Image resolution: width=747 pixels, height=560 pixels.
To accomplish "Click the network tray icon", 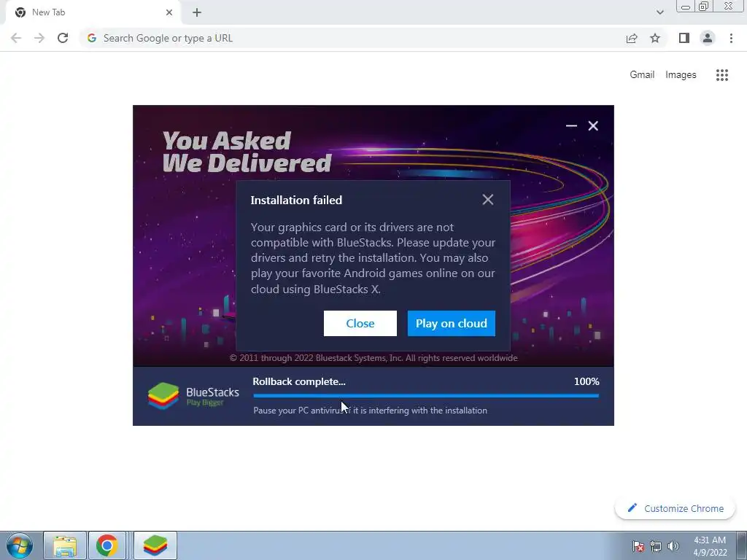I will [656, 546].
